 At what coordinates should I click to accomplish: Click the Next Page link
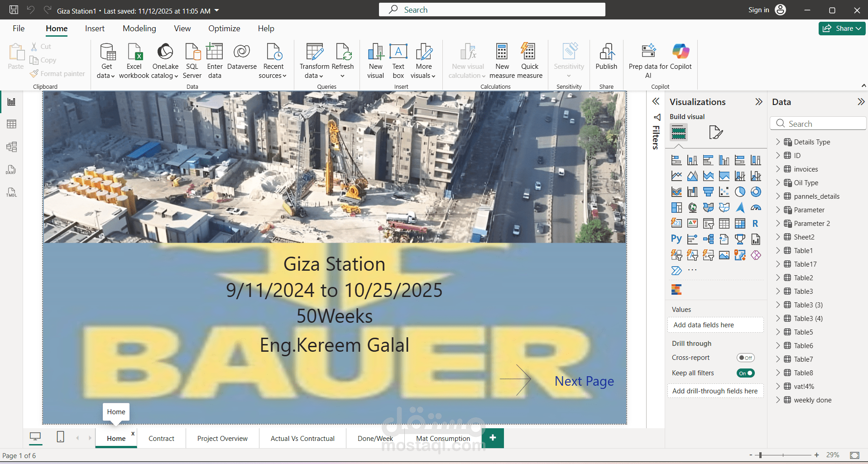tap(584, 381)
